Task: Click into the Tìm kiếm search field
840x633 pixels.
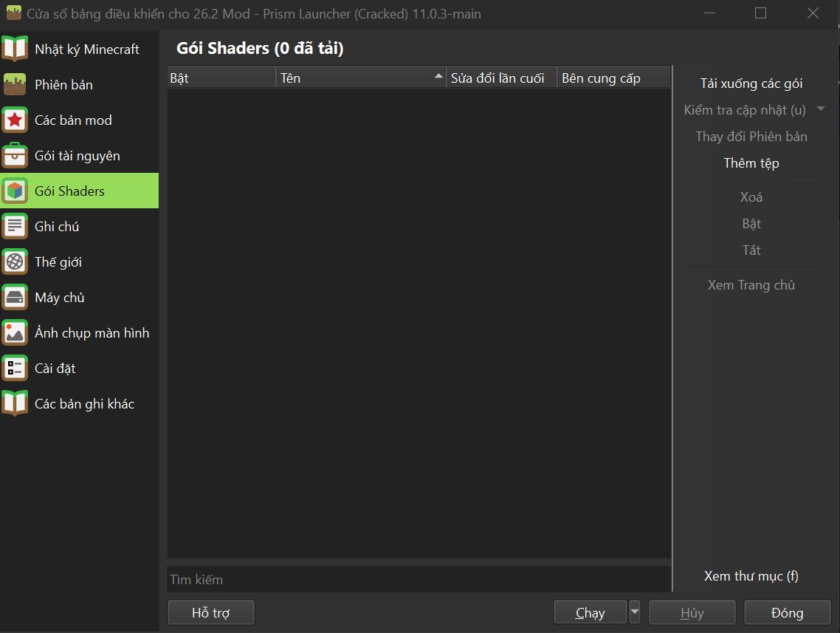Action: [x=419, y=579]
